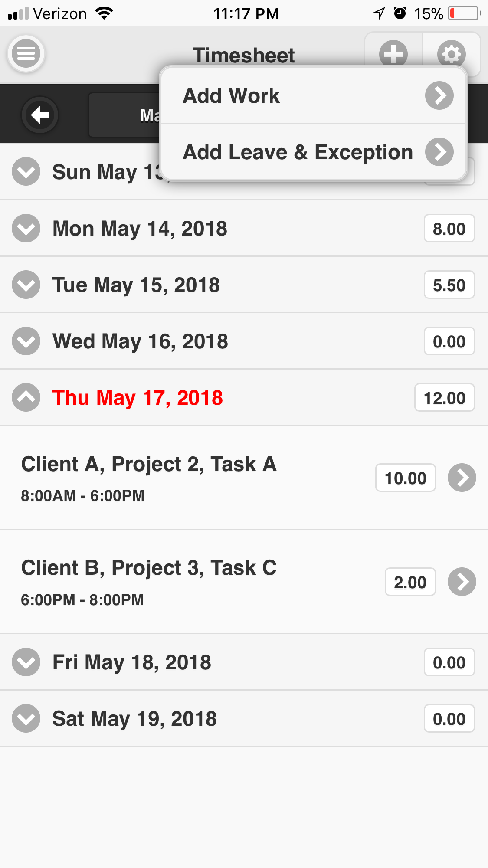Expand Sat May 19, 2018 entries

coord(26,718)
